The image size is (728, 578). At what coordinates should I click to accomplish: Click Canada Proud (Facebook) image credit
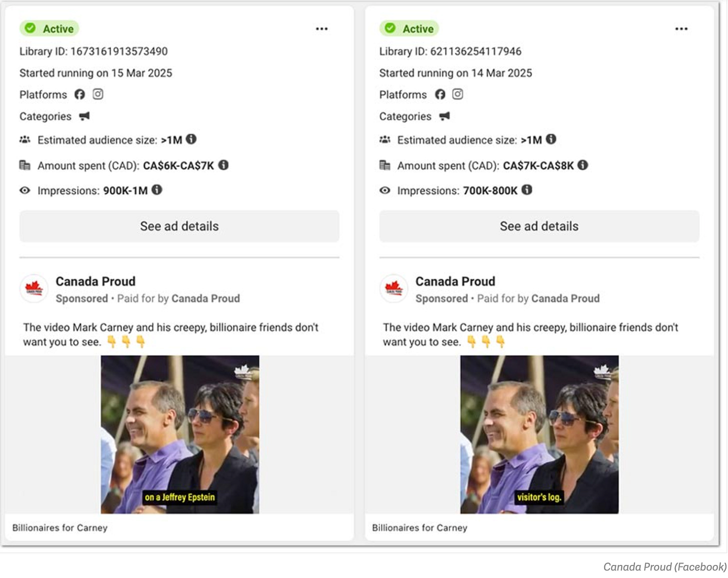[x=665, y=566]
